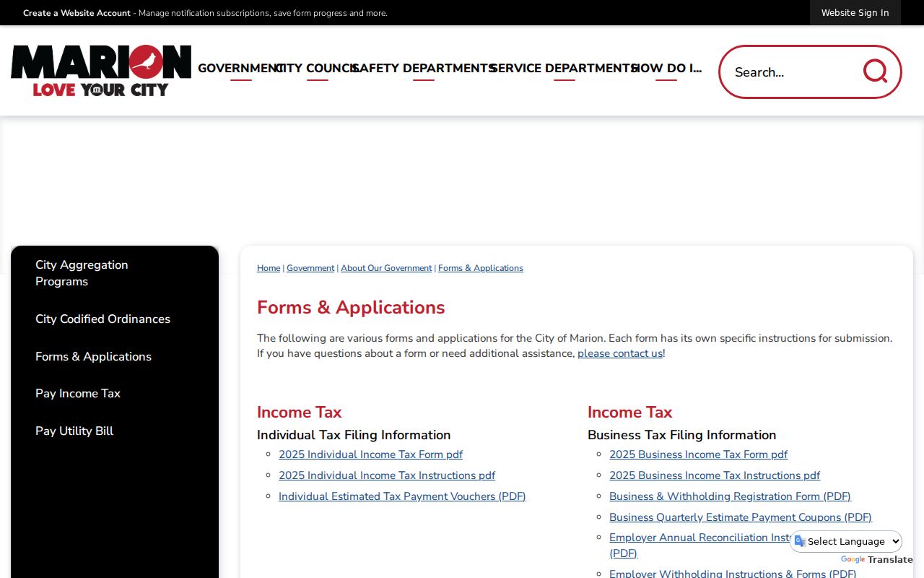924x578 pixels.
Task: Click the Website Sign In button
Action: click(855, 13)
